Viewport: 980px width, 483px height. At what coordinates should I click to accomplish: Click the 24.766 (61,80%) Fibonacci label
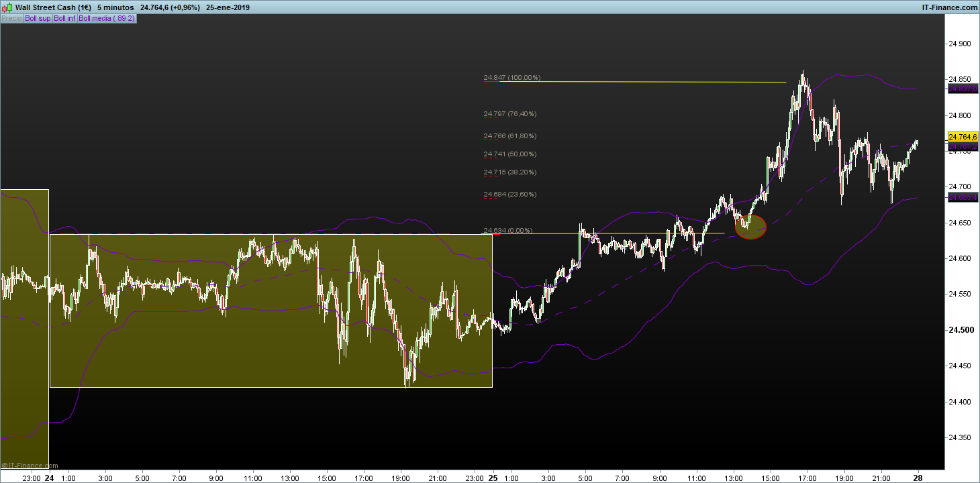[509, 136]
